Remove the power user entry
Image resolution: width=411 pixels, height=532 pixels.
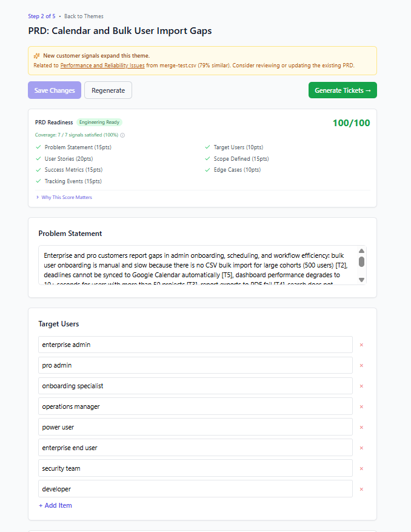pyautogui.click(x=361, y=428)
